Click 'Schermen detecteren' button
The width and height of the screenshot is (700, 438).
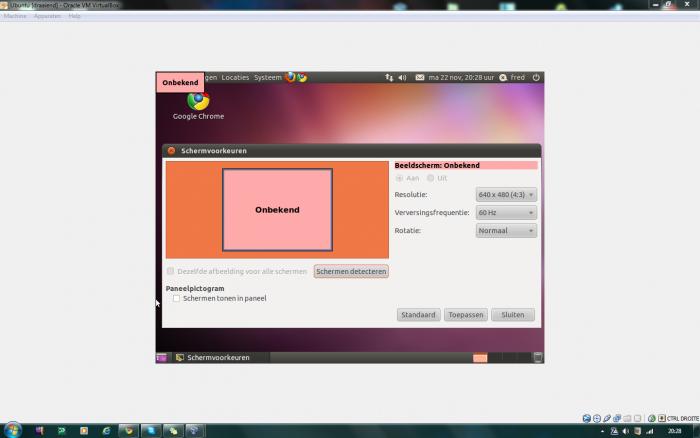(351, 271)
